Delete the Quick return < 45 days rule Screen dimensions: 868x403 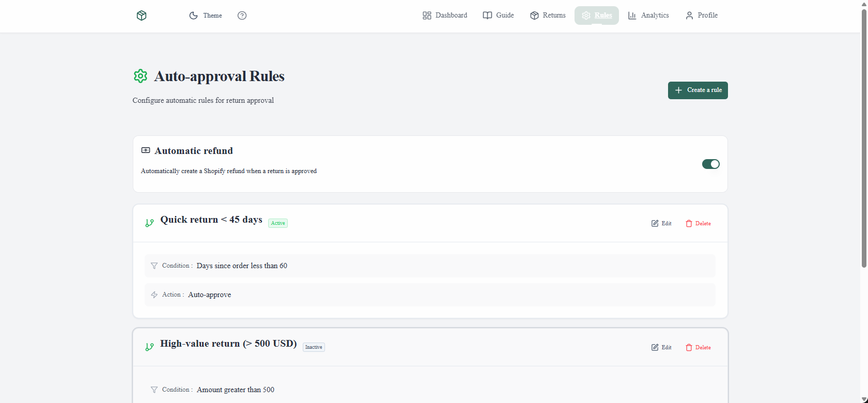[698, 223]
